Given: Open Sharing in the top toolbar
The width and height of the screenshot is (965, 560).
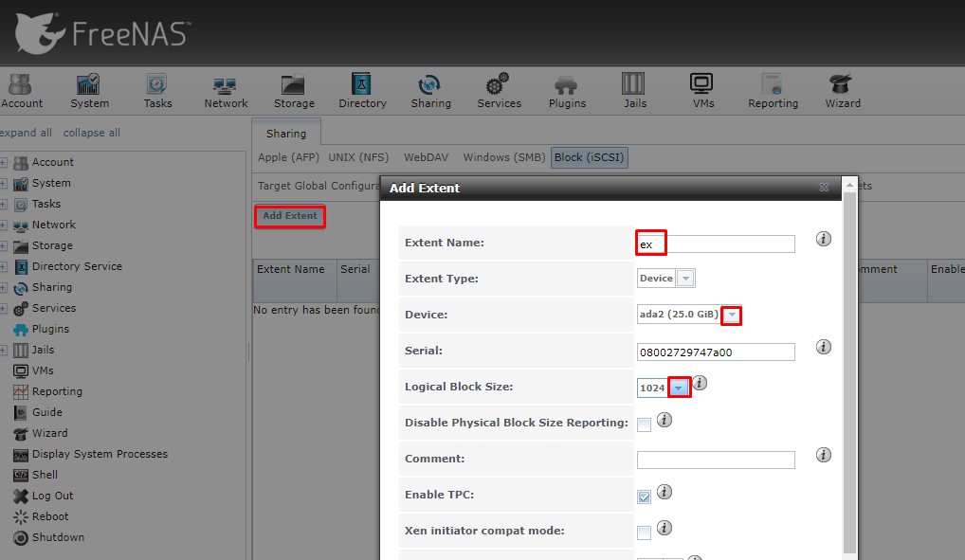Looking at the screenshot, I should point(430,91).
